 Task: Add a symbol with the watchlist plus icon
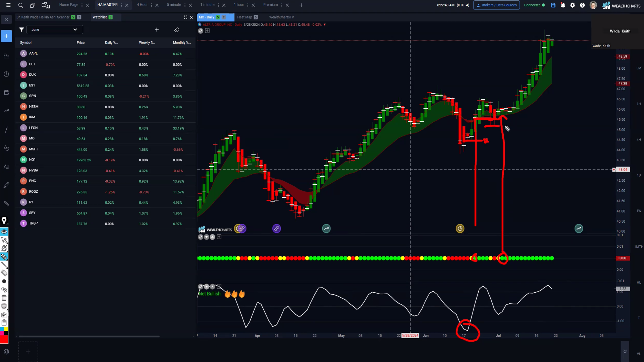tap(157, 30)
